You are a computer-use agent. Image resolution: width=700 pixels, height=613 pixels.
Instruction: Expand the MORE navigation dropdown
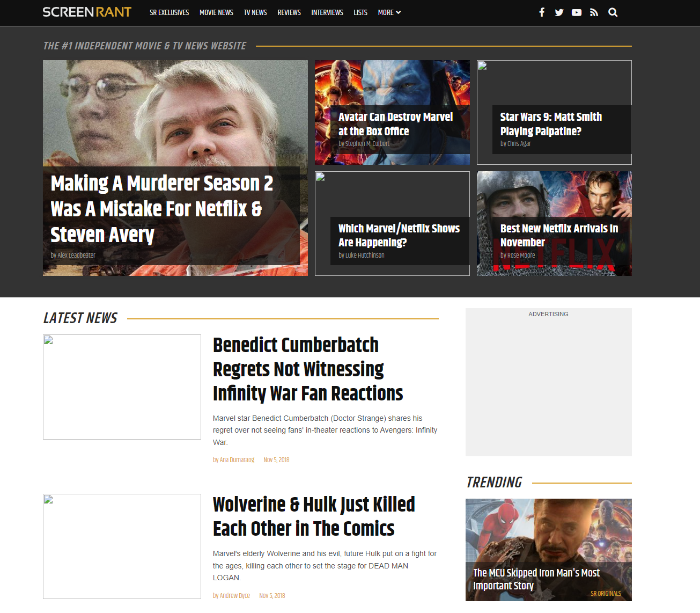click(x=389, y=12)
